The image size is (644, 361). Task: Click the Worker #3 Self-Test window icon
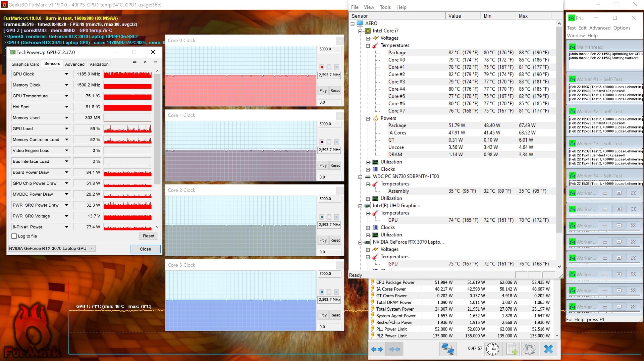click(x=572, y=144)
